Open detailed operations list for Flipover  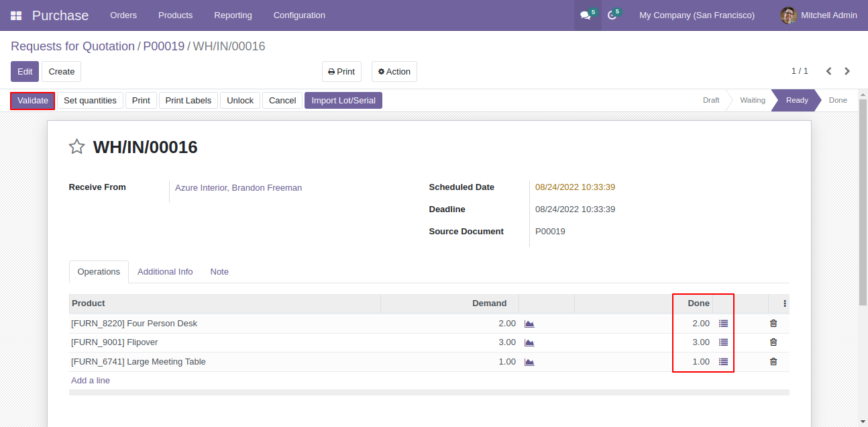[723, 342]
